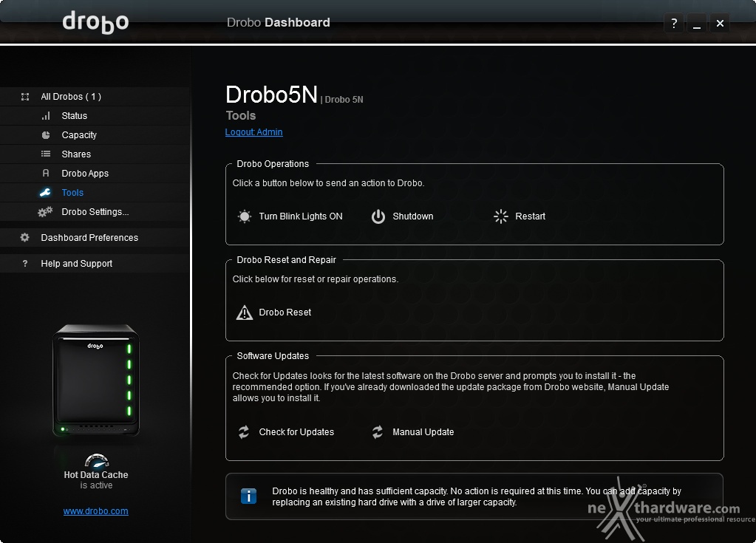
Task: Click the blink lights sun icon
Action: point(245,216)
